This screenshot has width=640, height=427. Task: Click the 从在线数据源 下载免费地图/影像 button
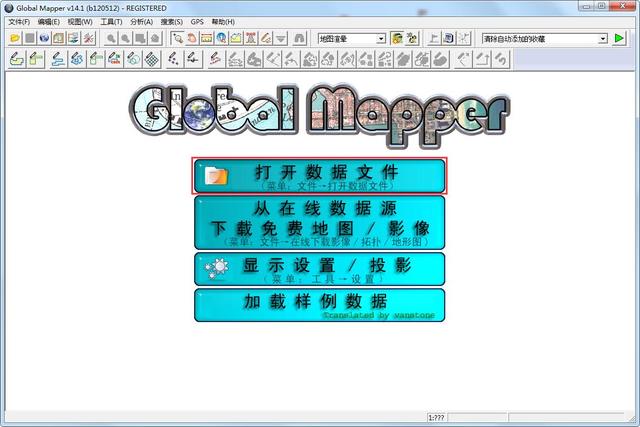(x=320, y=222)
